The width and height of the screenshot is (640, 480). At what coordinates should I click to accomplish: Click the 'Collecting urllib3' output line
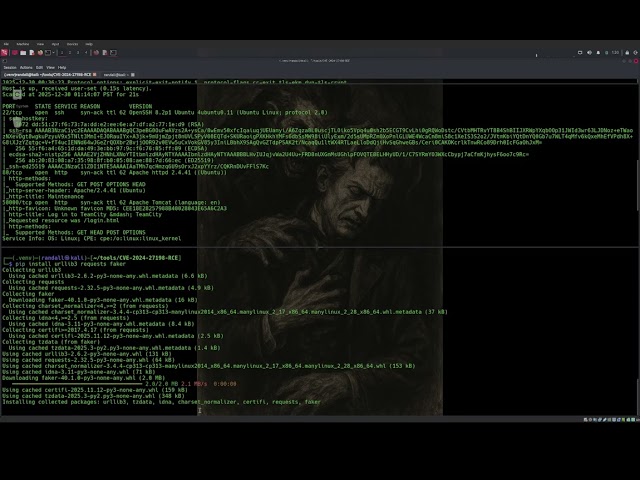[31, 270]
